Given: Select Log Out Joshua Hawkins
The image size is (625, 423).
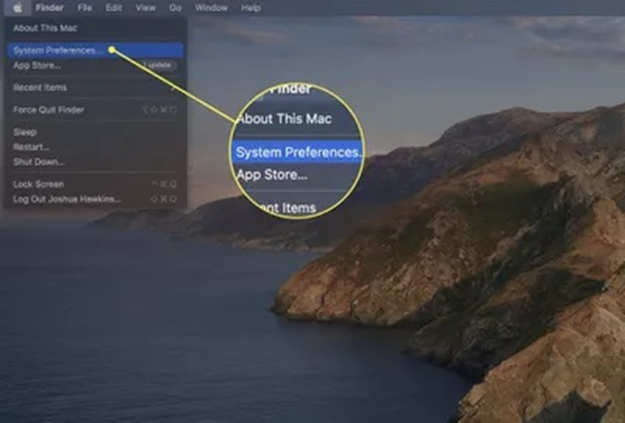Looking at the screenshot, I should coord(95,199).
